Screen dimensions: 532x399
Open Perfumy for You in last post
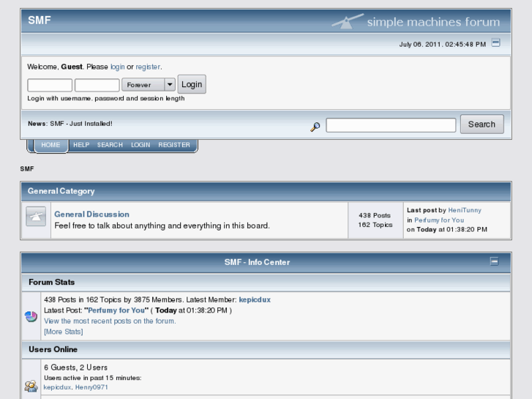click(x=439, y=220)
